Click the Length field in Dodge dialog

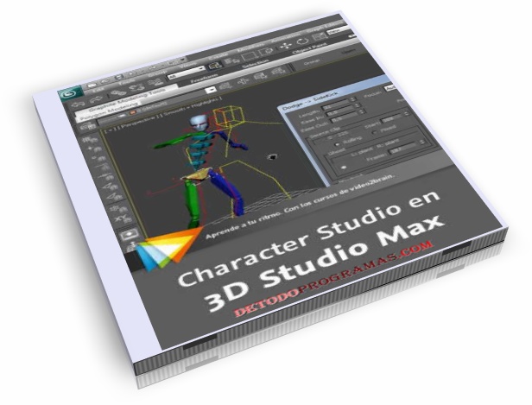tap(336, 103)
